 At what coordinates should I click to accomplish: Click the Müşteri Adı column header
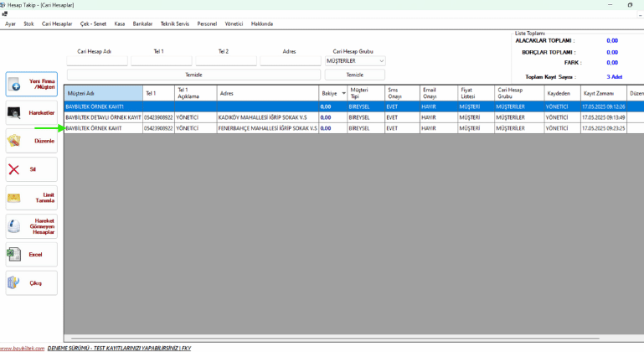pos(100,93)
